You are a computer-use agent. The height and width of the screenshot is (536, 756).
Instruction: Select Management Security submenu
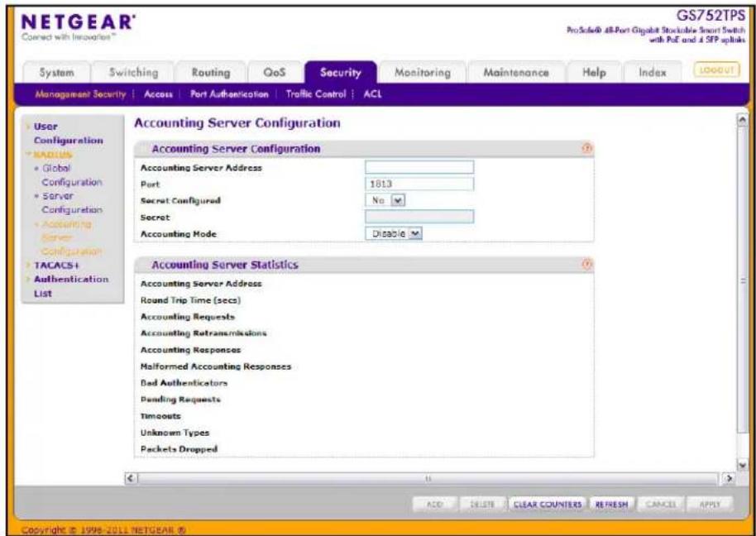tap(80, 94)
